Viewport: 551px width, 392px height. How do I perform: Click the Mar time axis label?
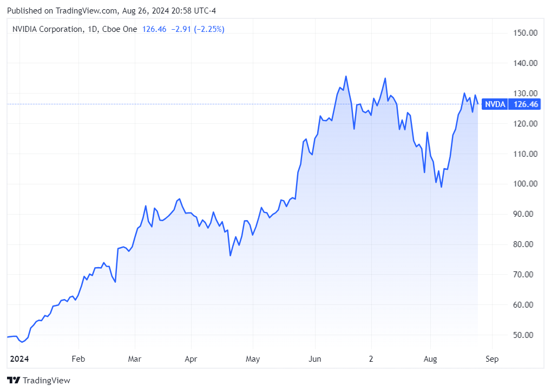coord(135,359)
